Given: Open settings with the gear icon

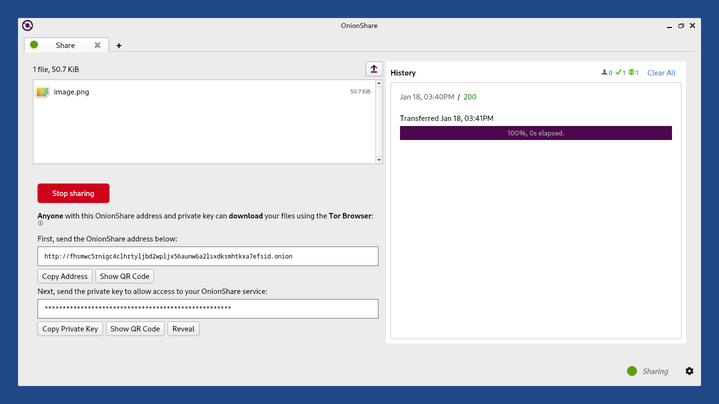Looking at the screenshot, I should click(x=689, y=371).
